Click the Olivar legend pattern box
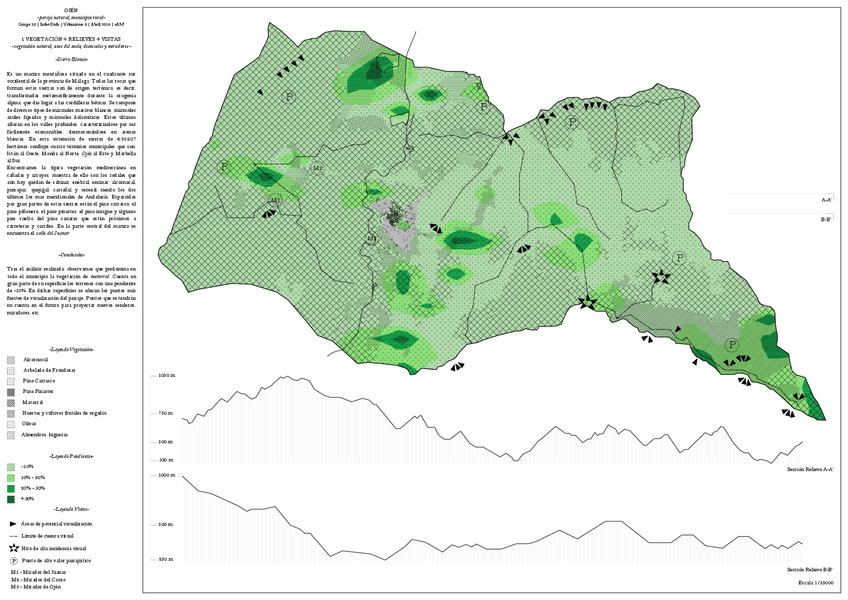 point(10,424)
